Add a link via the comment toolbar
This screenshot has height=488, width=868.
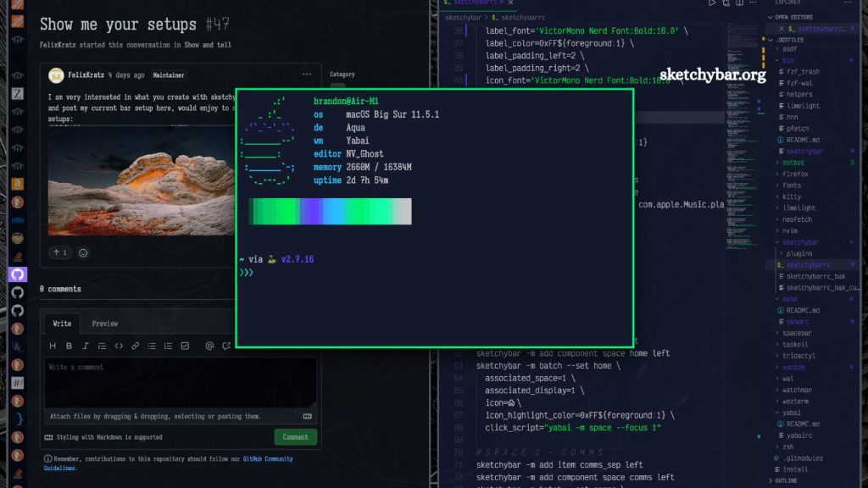135,346
